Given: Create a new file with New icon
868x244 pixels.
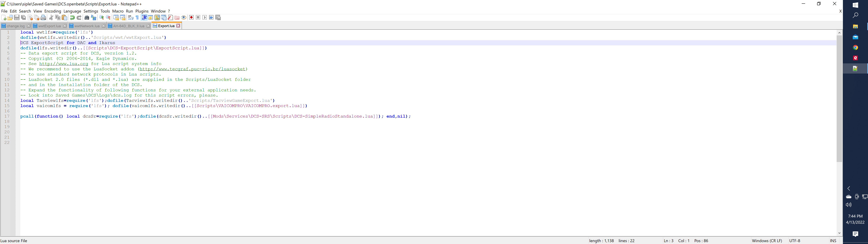Looking at the screenshot, I should [4, 17].
